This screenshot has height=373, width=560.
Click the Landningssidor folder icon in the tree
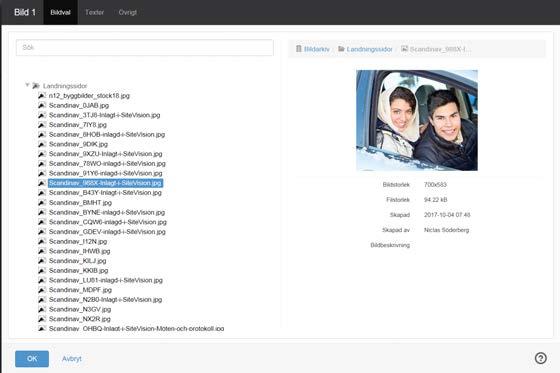[36, 86]
